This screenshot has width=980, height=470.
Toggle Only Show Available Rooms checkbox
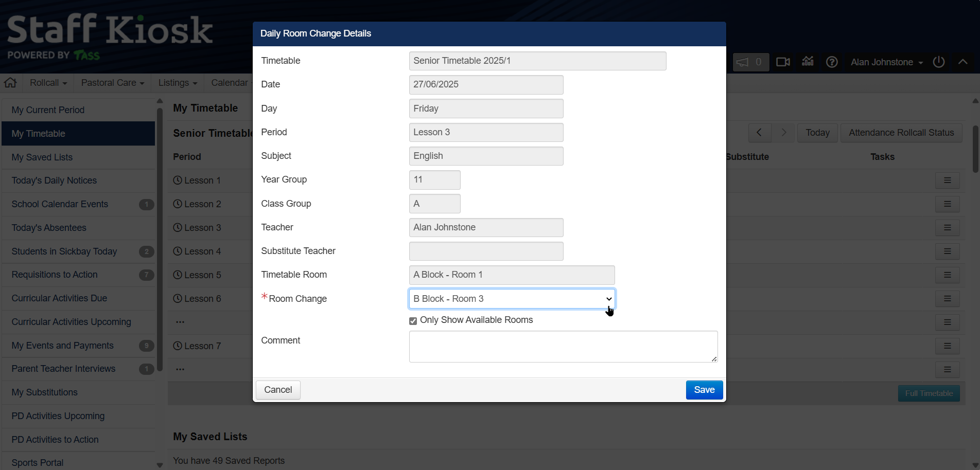[x=413, y=321]
